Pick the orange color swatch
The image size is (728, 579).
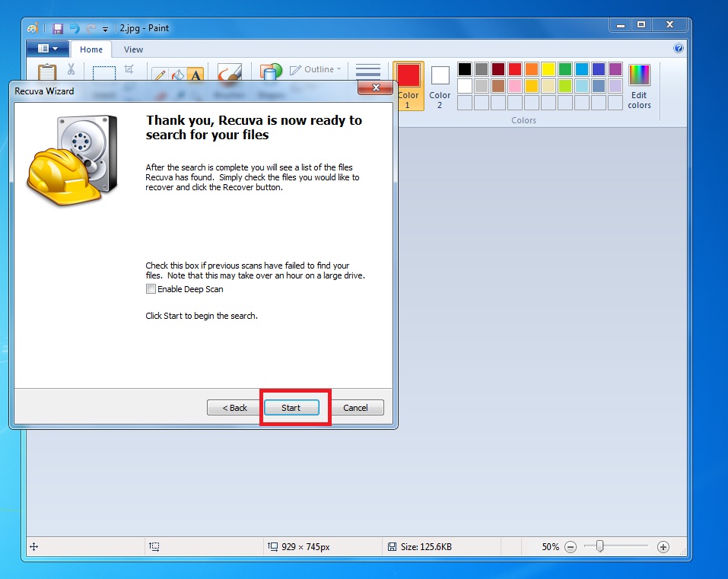532,69
